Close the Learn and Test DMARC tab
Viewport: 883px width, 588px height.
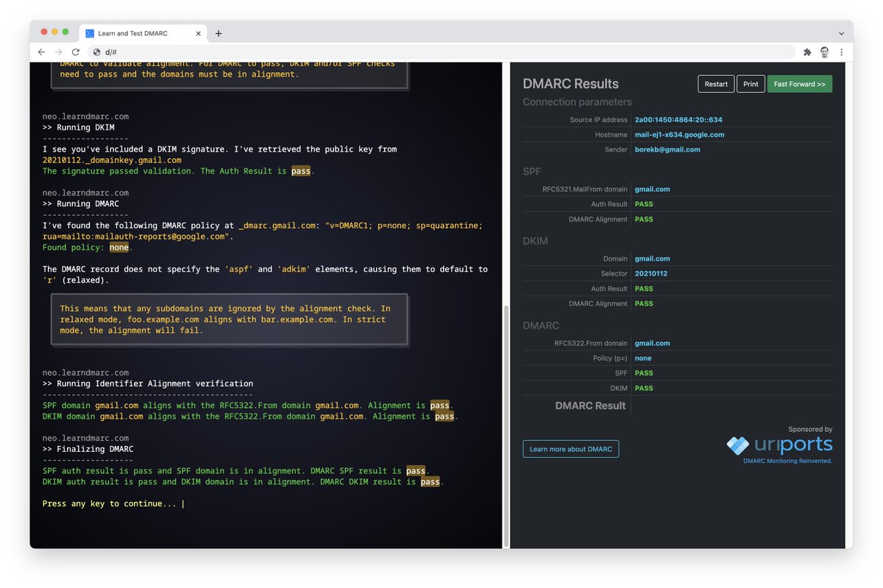coord(199,33)
